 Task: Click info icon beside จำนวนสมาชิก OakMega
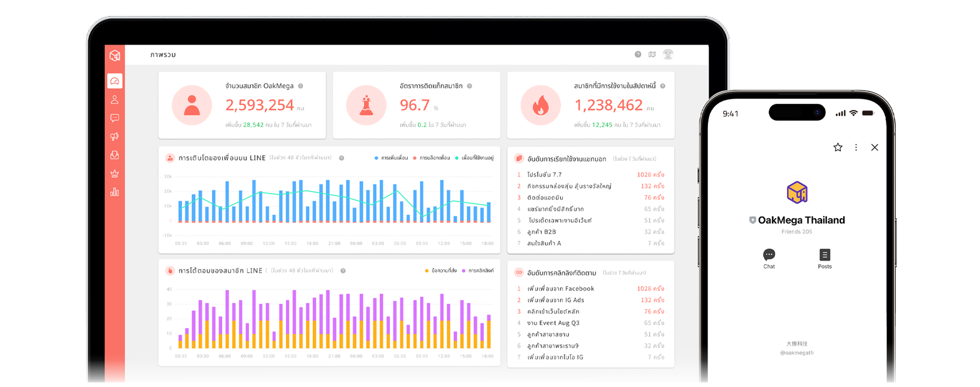tap(301, 86)
